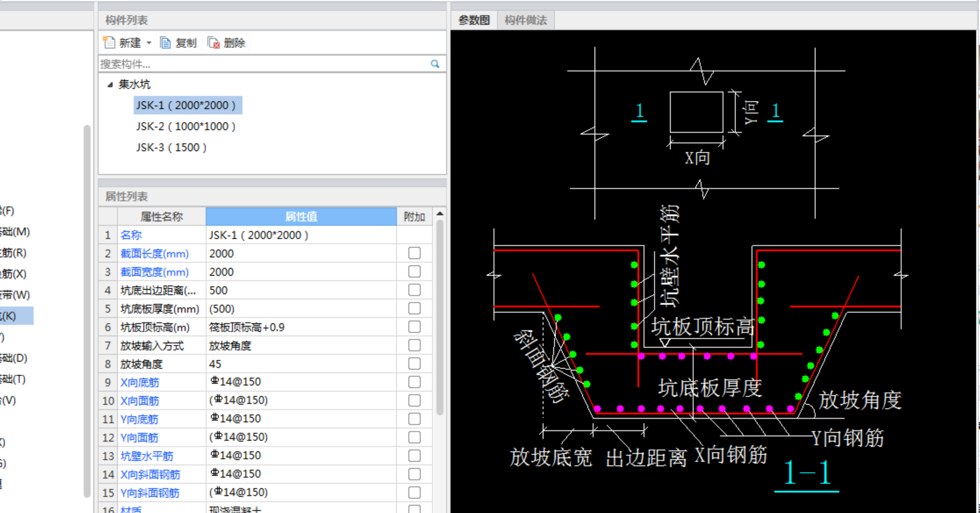Click the 坑壁水平筋 property name
The height and width of the screenshot is (513, 980).
coord(147,456)
